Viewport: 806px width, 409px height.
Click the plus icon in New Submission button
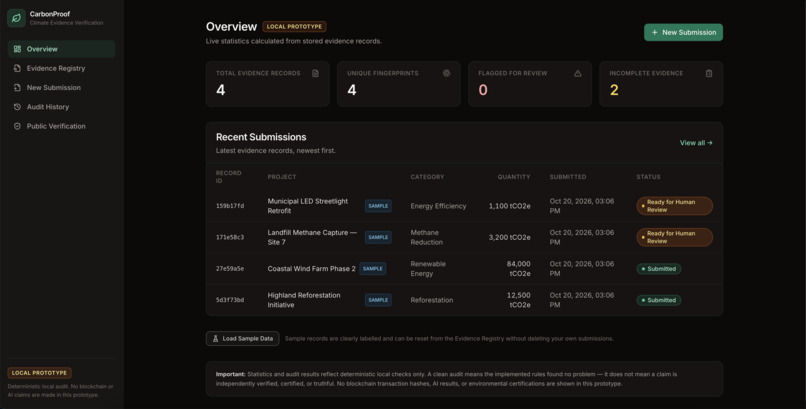[x=655, y=32]
